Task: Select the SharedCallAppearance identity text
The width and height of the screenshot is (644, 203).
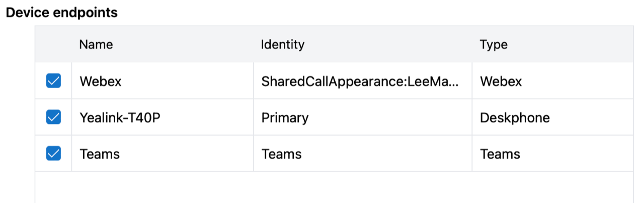Action: 360,81
